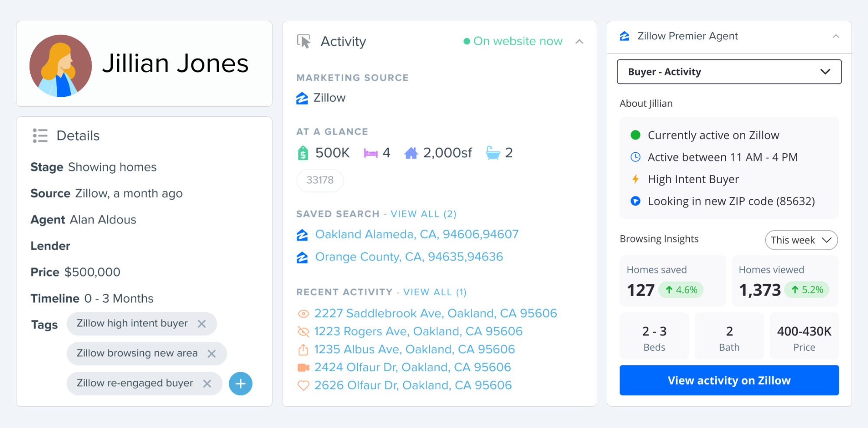Click the 2 - 3 Beds card
Viewport: 868px width, 428px height.
click(654, 336)
